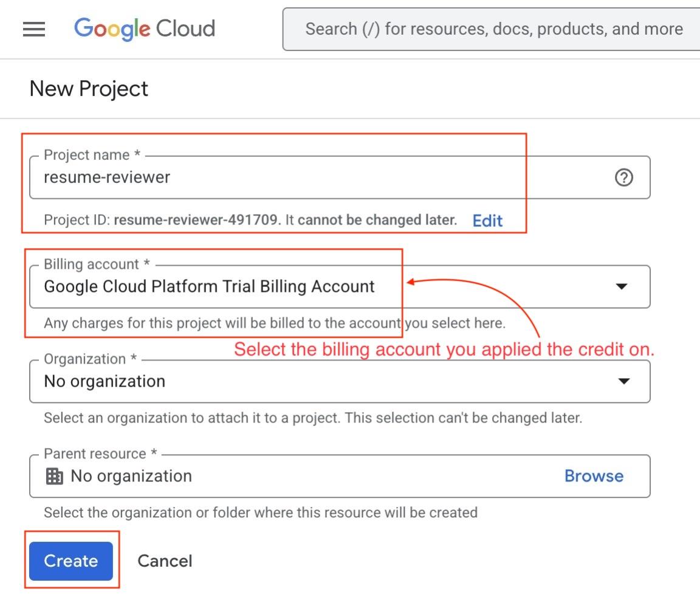The image size is (700, 608).
Task: Click the red billing credit annotation text
Action: click(x=444, y=350)
